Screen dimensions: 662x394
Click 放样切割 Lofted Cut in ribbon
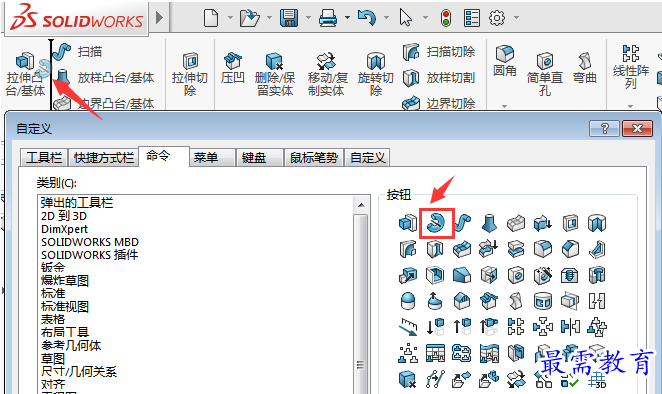point(439,78)
